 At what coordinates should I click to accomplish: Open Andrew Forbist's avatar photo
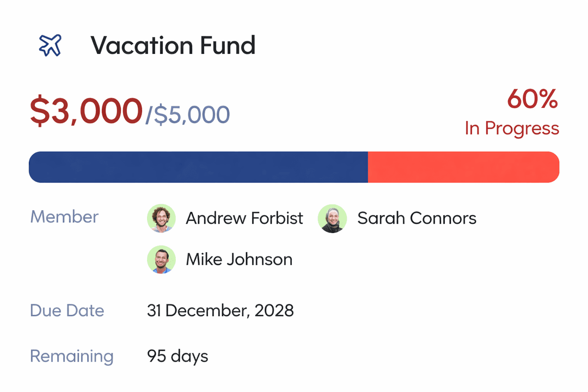(x=161, y=218)
